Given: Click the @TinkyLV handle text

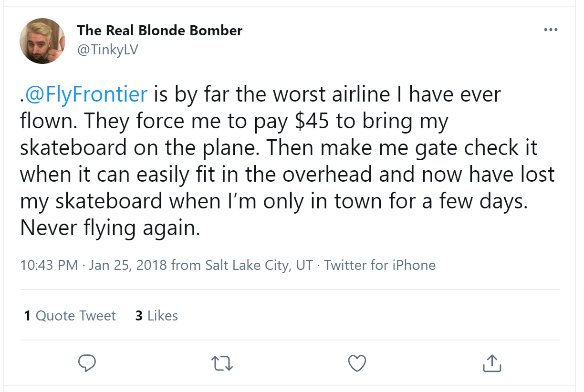Looking at the screenshot, I should click(x=108, y=48).
